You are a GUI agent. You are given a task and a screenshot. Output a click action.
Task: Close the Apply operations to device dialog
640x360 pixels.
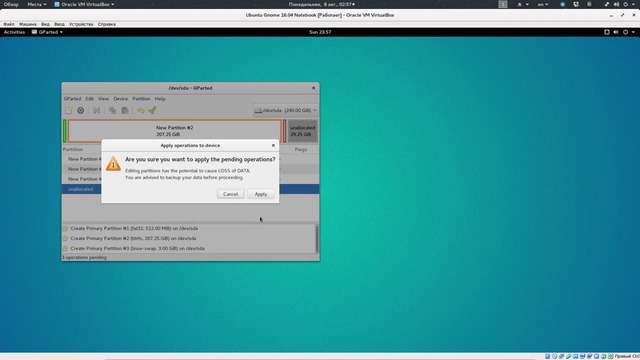pyautogui.click(x=273, y=145)
